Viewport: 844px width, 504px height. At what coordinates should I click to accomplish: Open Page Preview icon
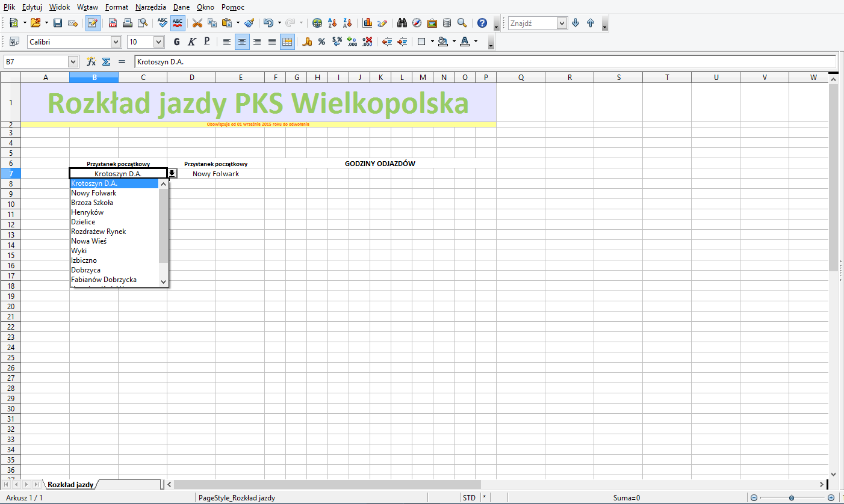pos(143,23)
